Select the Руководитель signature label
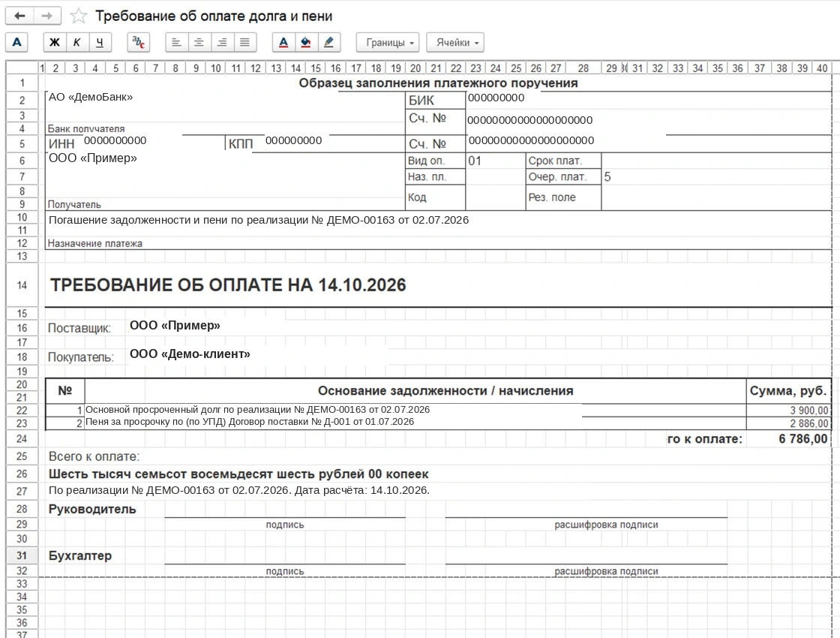Screen dimensions: 840x638 (92, 509)
